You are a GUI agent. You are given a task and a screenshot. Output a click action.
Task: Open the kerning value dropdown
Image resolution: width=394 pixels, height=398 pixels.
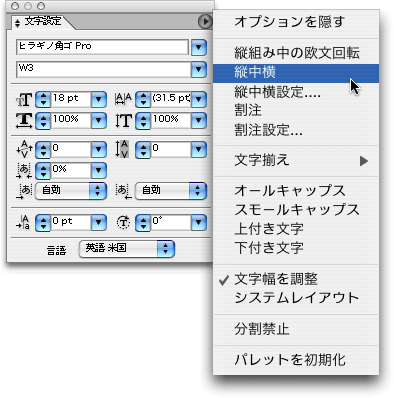[99, 150]
